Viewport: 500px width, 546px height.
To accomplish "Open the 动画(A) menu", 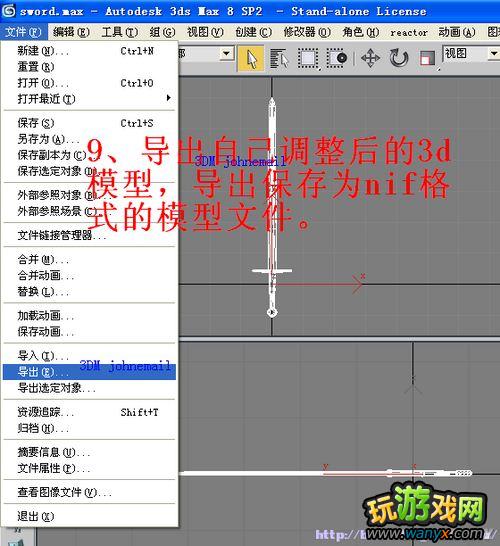I will click(x=457, y=32).
